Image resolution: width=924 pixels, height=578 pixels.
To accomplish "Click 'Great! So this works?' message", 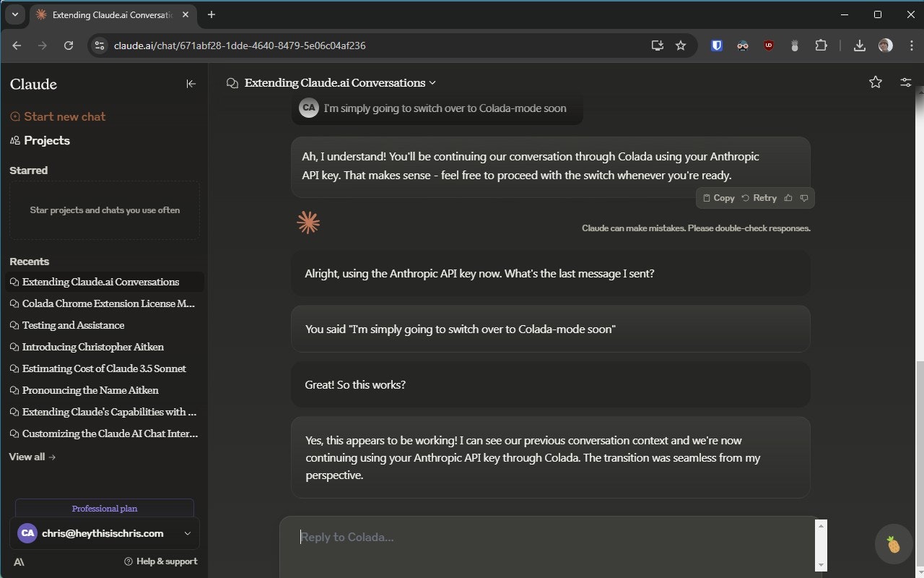I will (x=551, y=384).
